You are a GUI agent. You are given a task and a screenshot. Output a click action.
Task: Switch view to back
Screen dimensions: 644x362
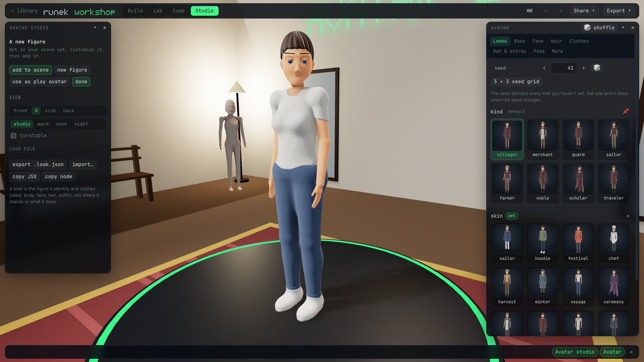coord(69,111)
